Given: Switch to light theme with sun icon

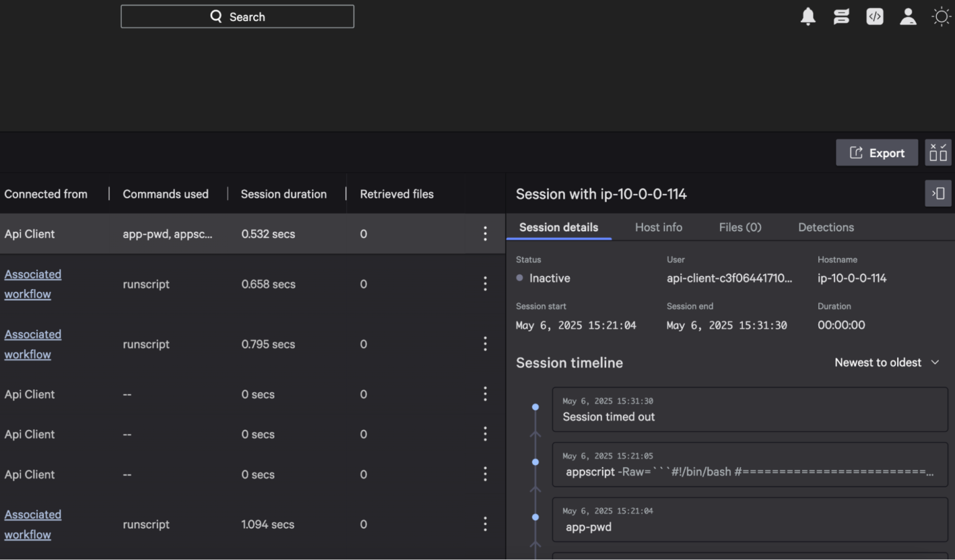Looking at the screenshot, I should click(x=941, y=16).
